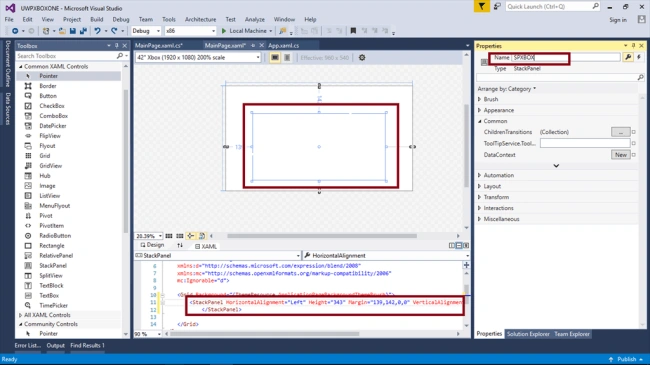
Task: Click the Redo toolbar icon
Action: point(114,31)
